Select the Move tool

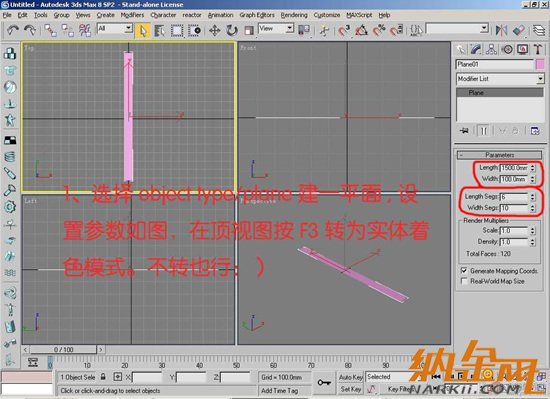coord(215,31)
